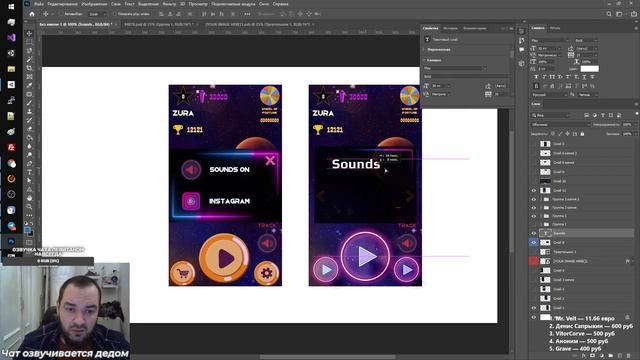The width and height of the screenshot is (640, 360).
Task: Click lock transparent pixels icon
Action: (553, 133)
